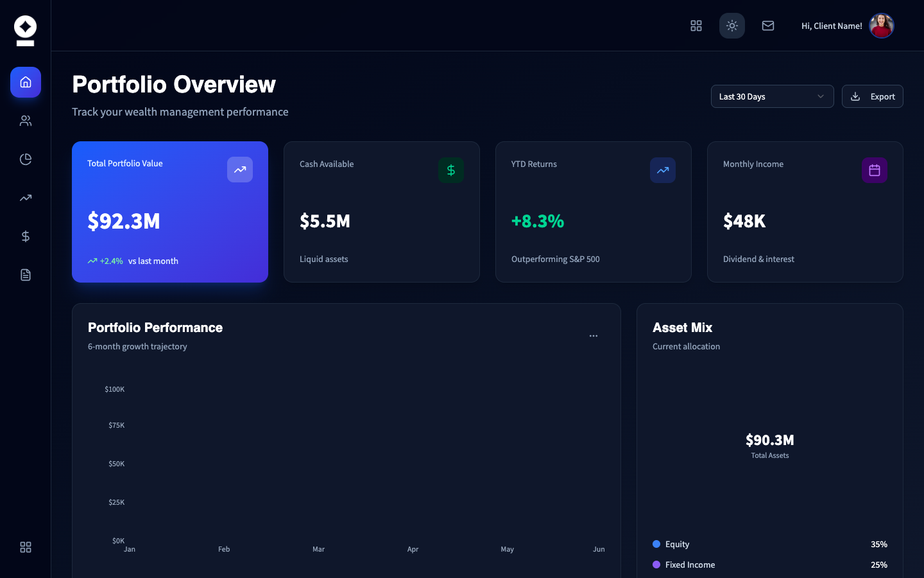Click the pie chart sidebar icon

(26, 159)
